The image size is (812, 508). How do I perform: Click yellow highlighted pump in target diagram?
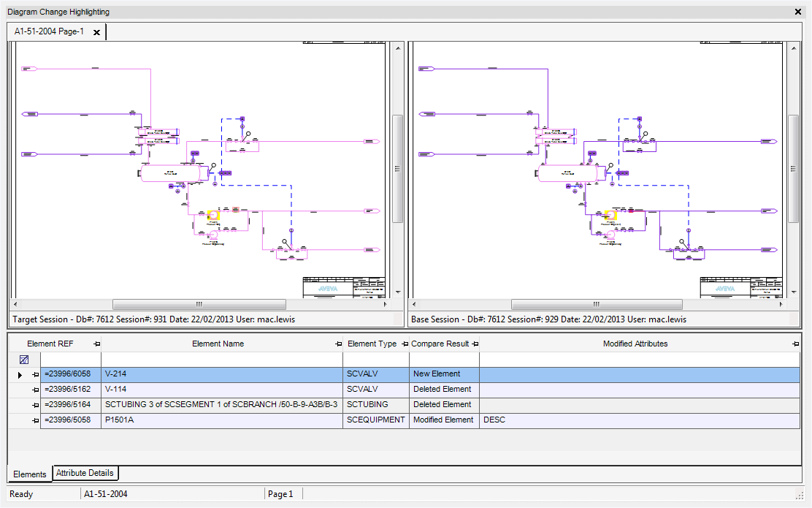(x=213, y=215)
